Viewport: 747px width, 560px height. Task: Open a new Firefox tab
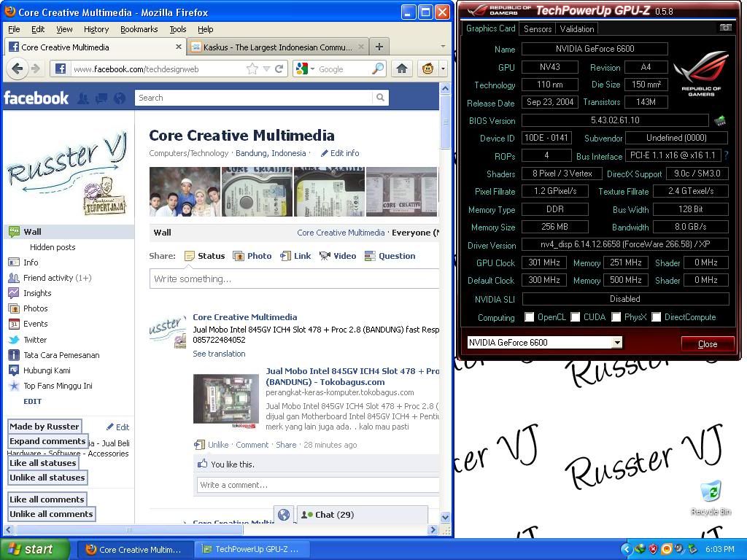(x=379, y=47)
